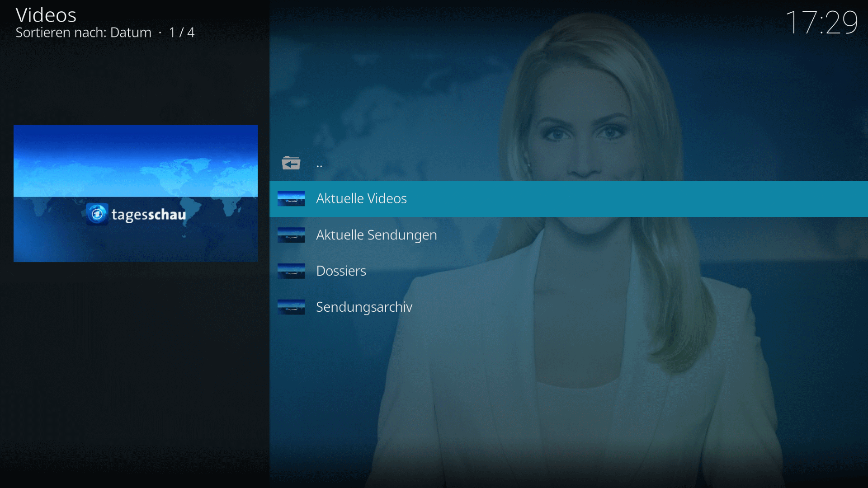Open the Sendungsarchiv entry label
868x488 pixels.
click(364, 307)
